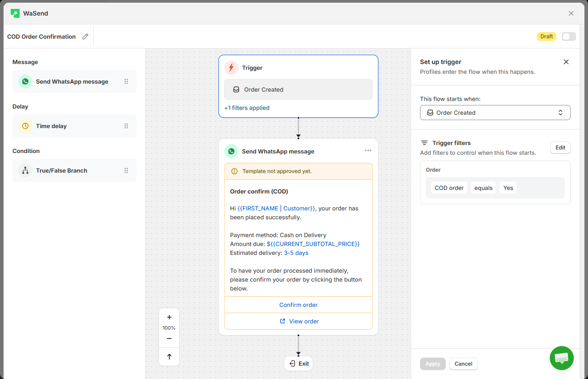Click the Exit node door icon
Image resolution: width=588 pixels, height=379 pixels.
(292, 363)
